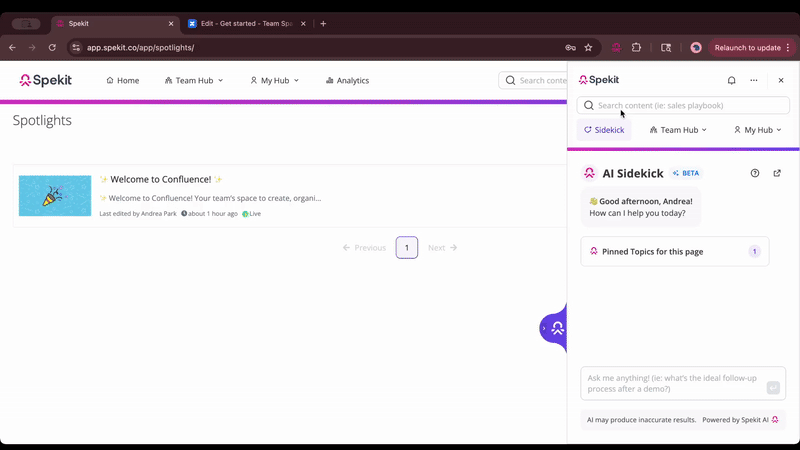
Task: Click the AI Sidekick help question mark icon
Action: pyautogui.click(x=755, y=173)
